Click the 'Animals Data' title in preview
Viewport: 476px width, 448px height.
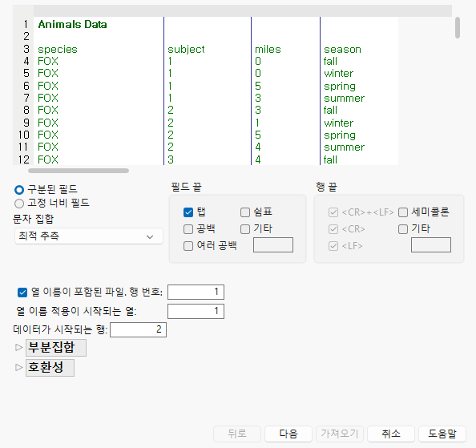pos(73,24)
